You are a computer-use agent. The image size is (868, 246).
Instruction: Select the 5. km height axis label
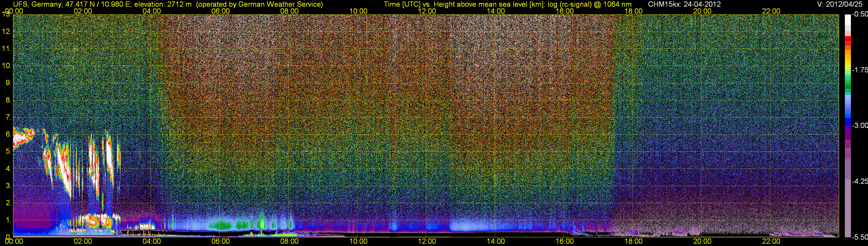(x=8, y=151)
